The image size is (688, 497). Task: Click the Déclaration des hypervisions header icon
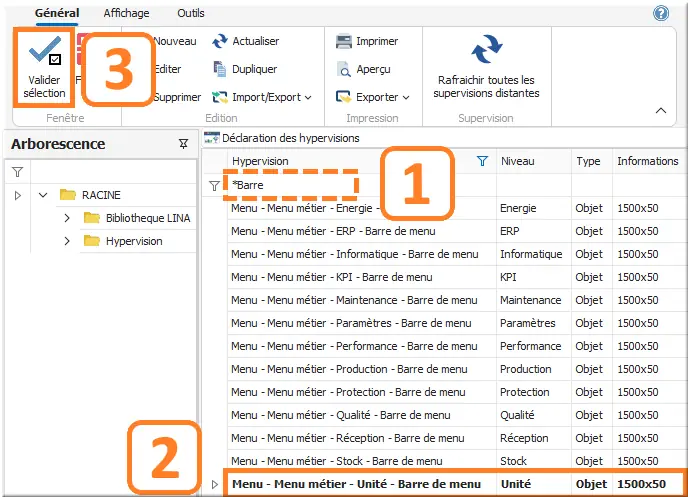pyautogui.click(x=211, y=138)
